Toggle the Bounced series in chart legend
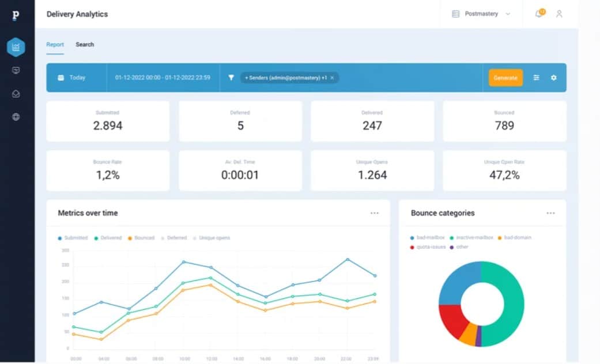Viewport: 600px width, 364px height. point(141,238)
